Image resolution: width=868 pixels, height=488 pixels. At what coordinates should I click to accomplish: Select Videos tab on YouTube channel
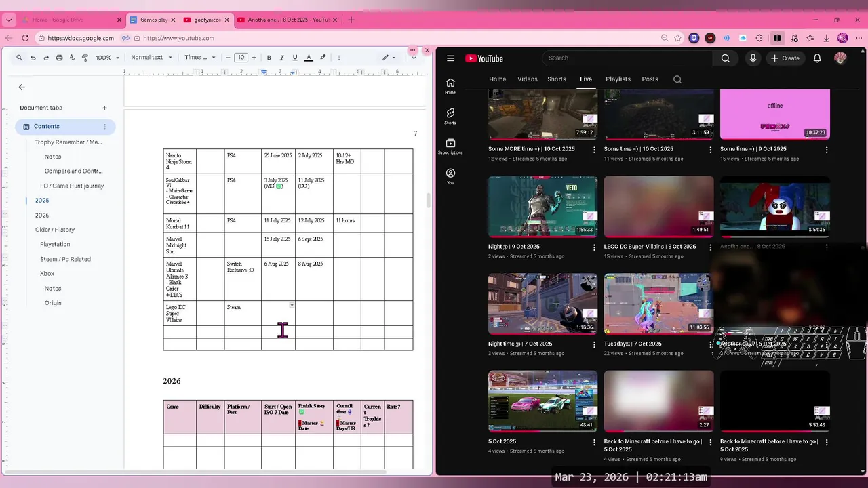[528, 79]
